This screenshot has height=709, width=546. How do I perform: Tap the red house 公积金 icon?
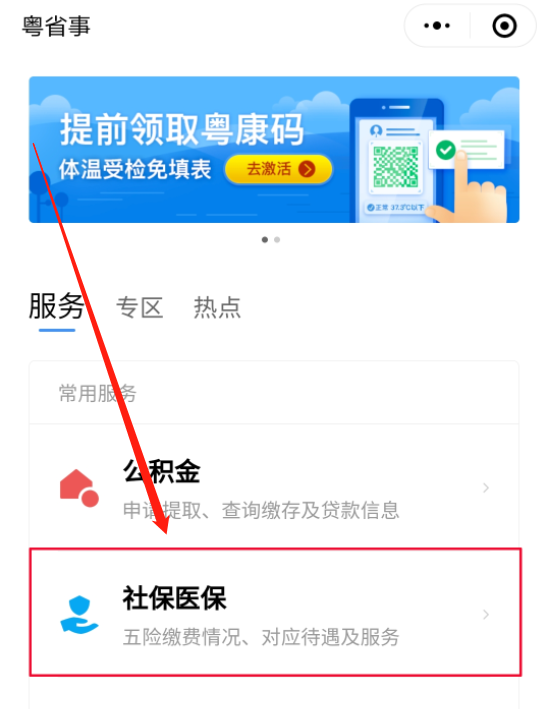(79, 488)
